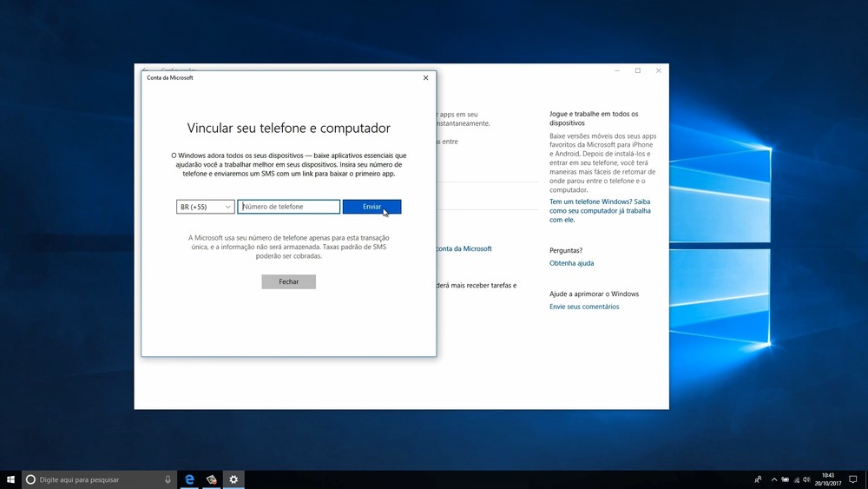Close the Conta da Microsoft dialog

pyautogui.click(x=425, y=77)
